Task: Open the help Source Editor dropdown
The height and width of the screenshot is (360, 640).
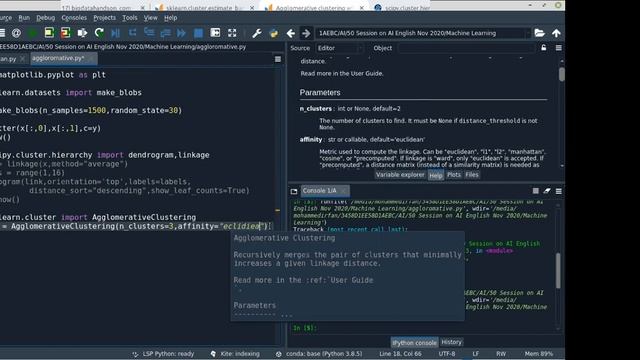Action: pos(340,48)
